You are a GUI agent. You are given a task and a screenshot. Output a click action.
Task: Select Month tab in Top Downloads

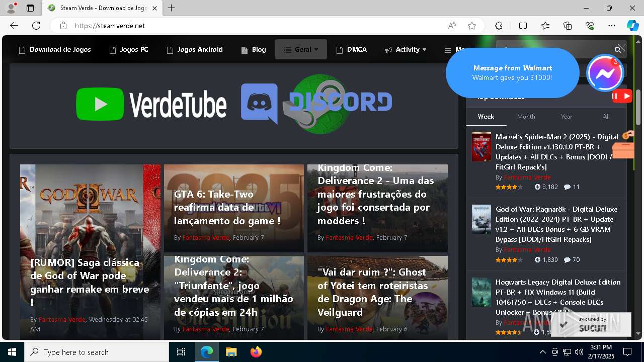point(526,117)
